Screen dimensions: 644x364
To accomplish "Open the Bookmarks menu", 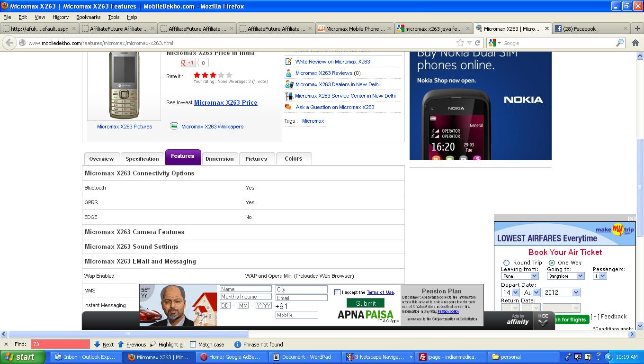I will point(88,17).
